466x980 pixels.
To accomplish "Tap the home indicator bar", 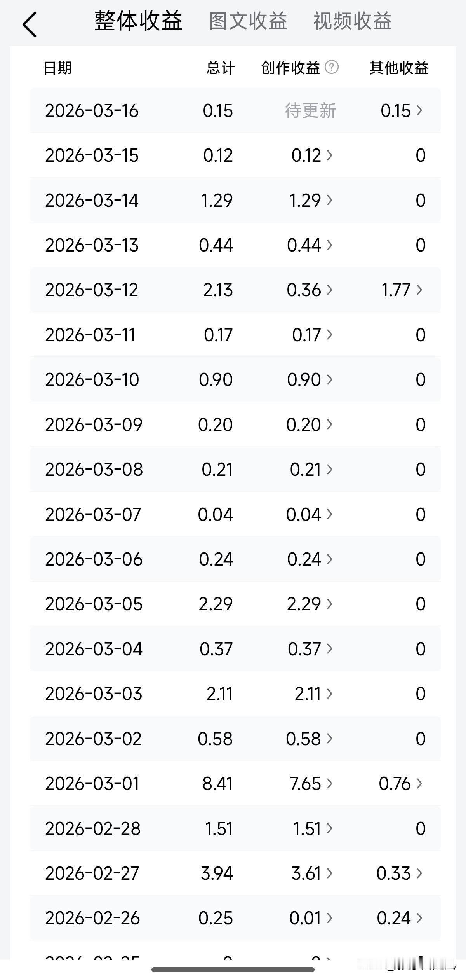I will pyautogui.click(x=233, y=970).
